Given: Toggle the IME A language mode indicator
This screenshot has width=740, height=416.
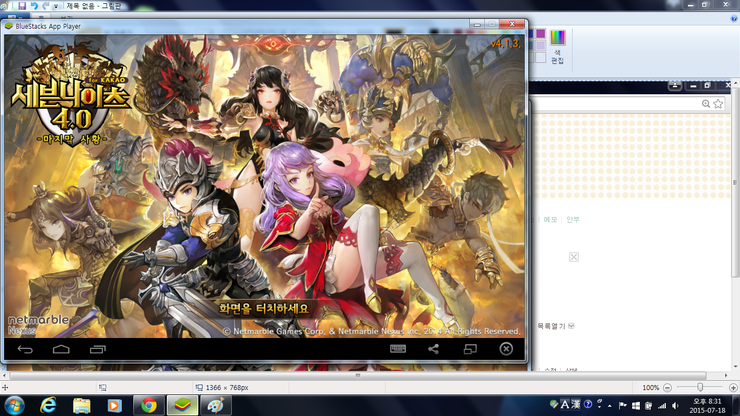Looking at the screenshot, I should click(x=564, y=405).
